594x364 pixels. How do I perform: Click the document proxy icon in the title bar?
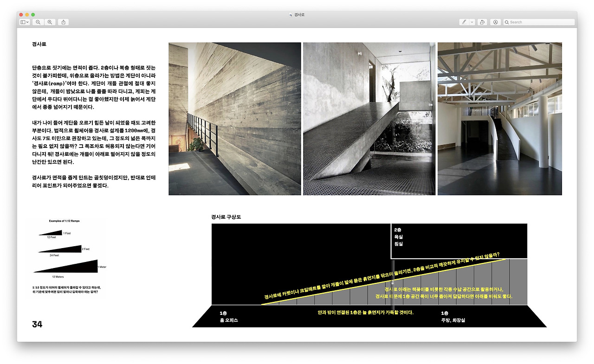(x=291, y=15)
